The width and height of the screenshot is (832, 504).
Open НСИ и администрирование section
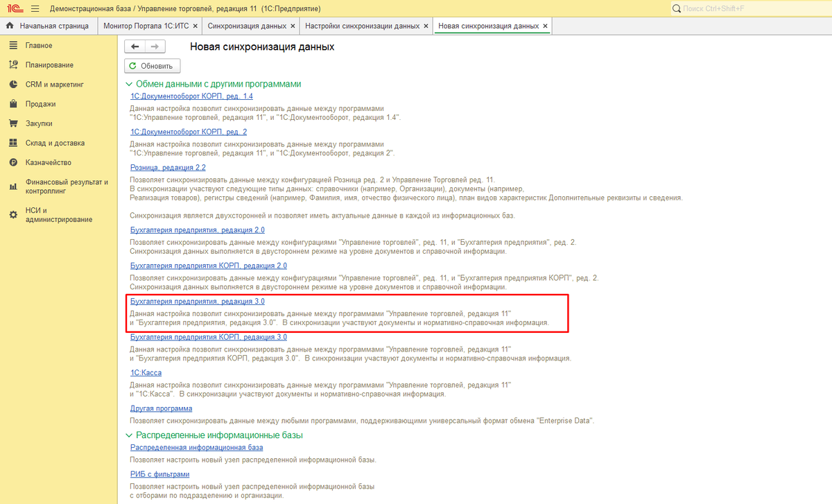[x=59, y=215]
